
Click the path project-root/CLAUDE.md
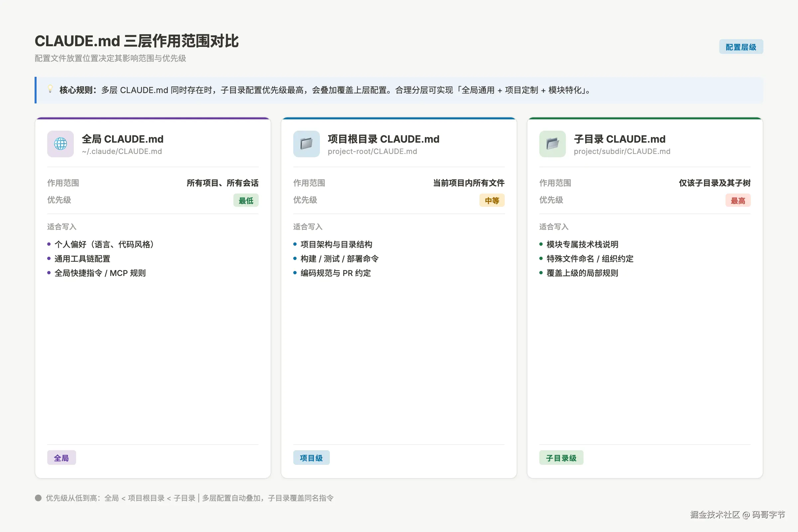[x=372, y=151]
